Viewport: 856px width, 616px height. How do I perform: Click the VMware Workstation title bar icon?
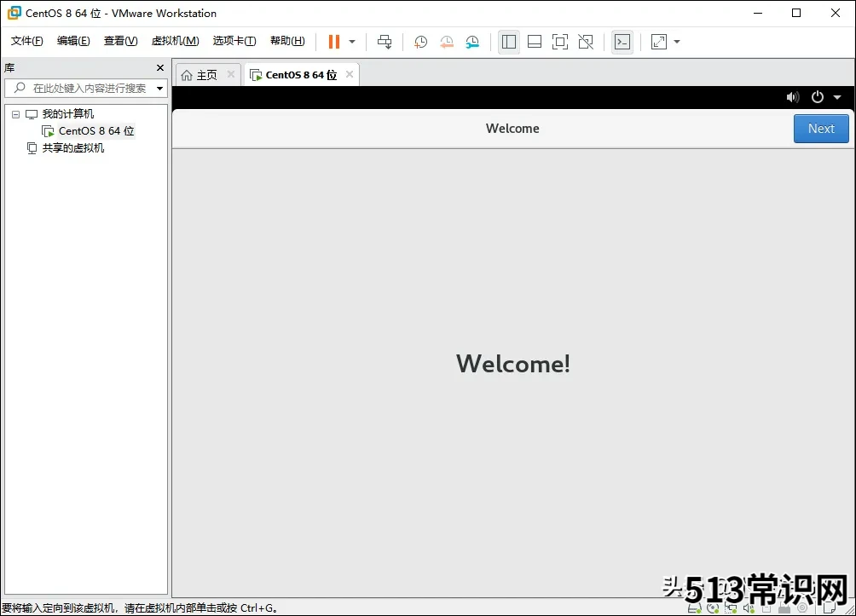[x=14, y=13]
